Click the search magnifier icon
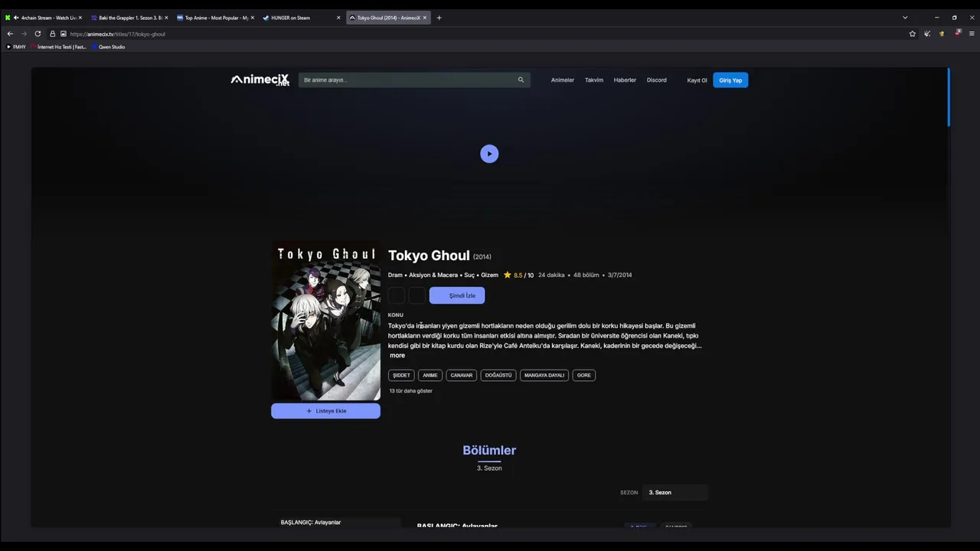 pyautogui.click(x=521, y=80)
